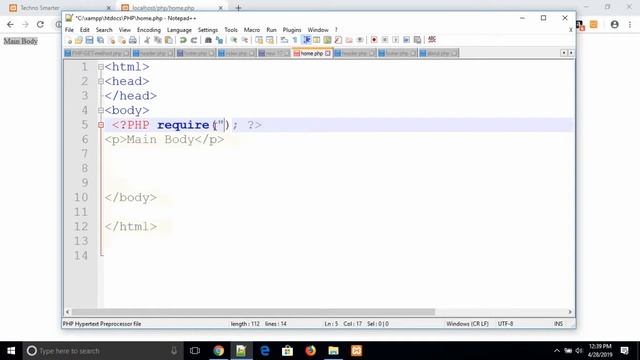This screenshot has height=360, width=640.
Task: Open the Encoding menu
Action: (149, 30)
